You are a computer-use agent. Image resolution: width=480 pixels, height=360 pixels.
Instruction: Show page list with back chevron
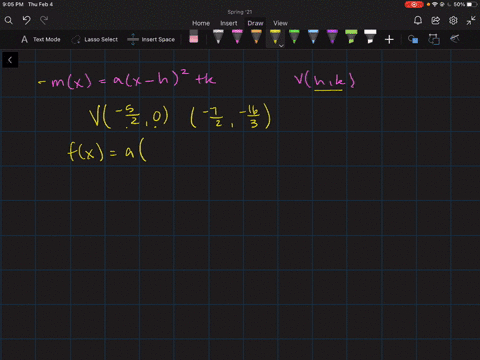point(10,60)
